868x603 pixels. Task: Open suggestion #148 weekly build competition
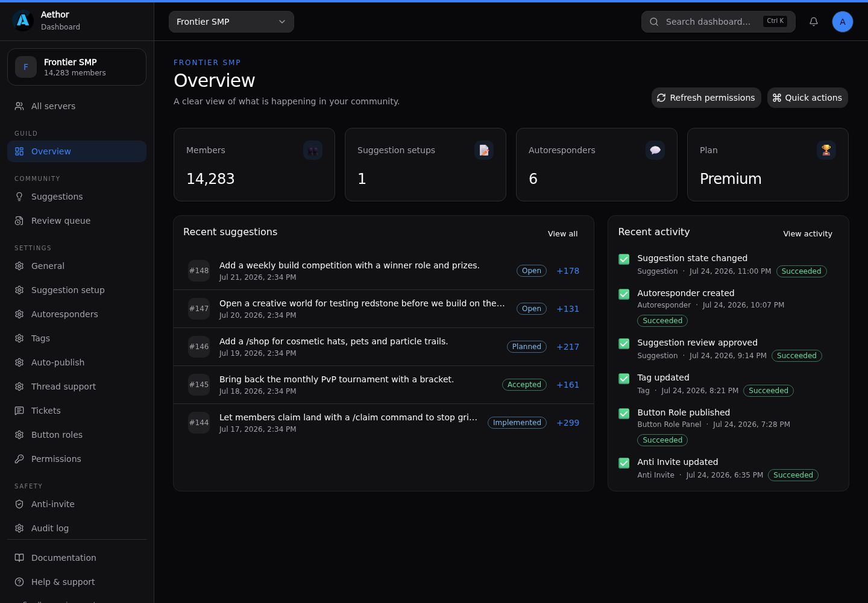tap(383, 271)
